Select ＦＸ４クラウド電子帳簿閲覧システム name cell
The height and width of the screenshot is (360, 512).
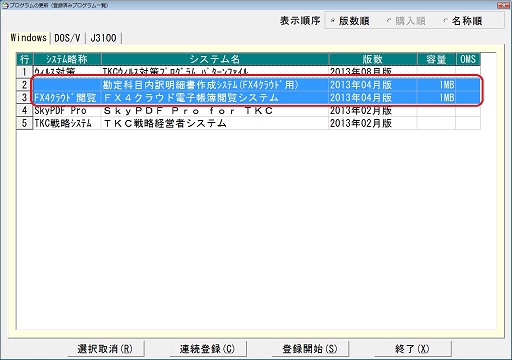click(215, 97)
